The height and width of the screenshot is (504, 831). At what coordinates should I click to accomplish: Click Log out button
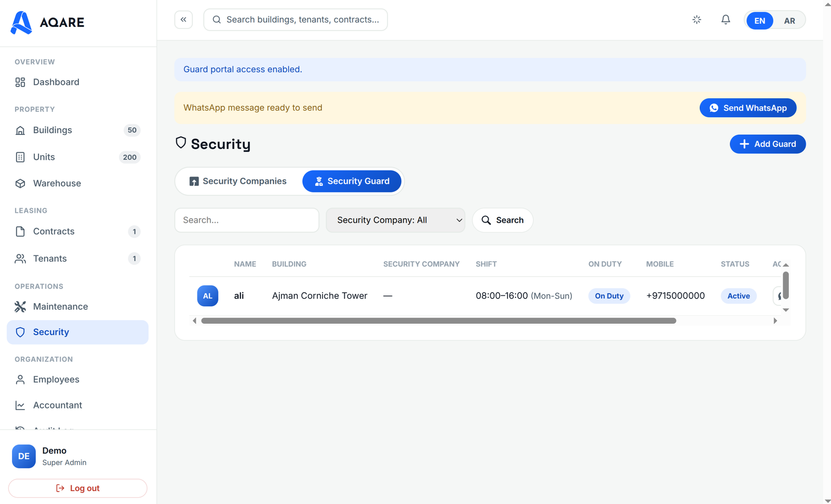[78, 488]
